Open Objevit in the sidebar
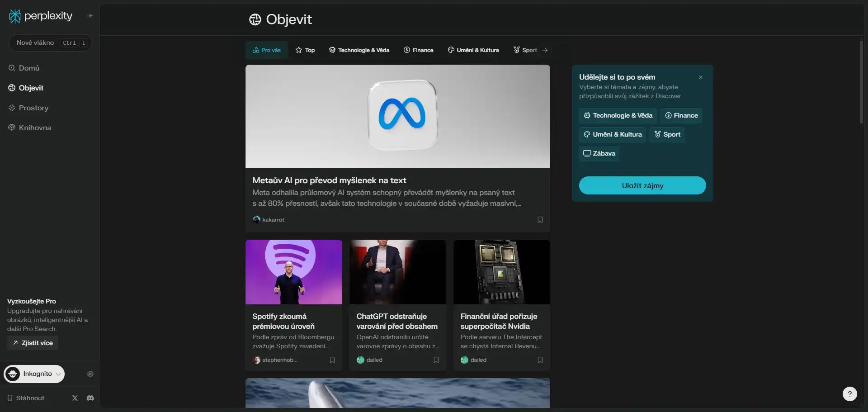This screenshot has height=412, width=868. coord(26,88)
